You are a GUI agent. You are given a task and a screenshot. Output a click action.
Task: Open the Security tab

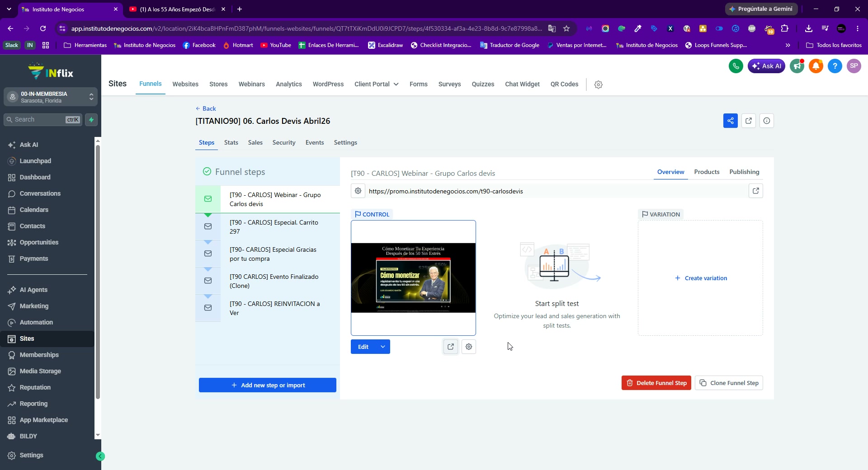click(x=284, y=142)
